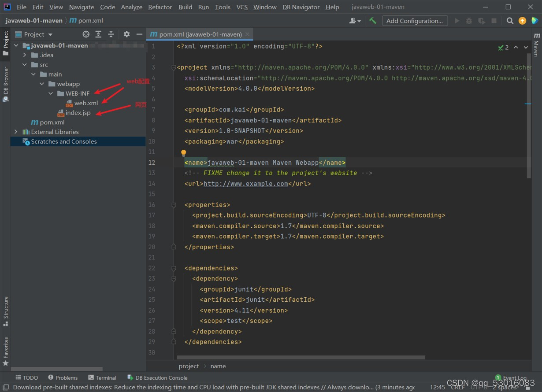542x392 pixels.
Task: Open DB Execution Console tool window
Action: click(x=157, y=377)
